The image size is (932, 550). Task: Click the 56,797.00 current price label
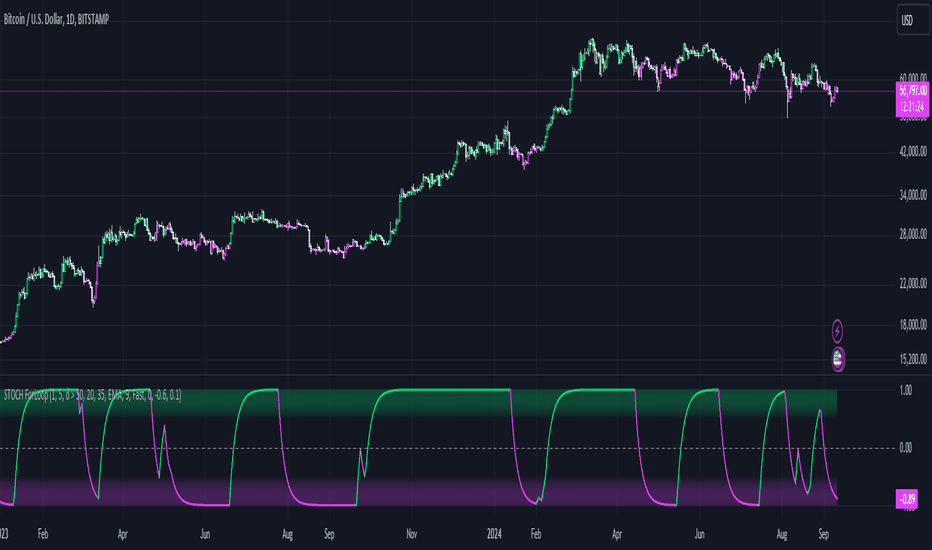pos(913,90)
